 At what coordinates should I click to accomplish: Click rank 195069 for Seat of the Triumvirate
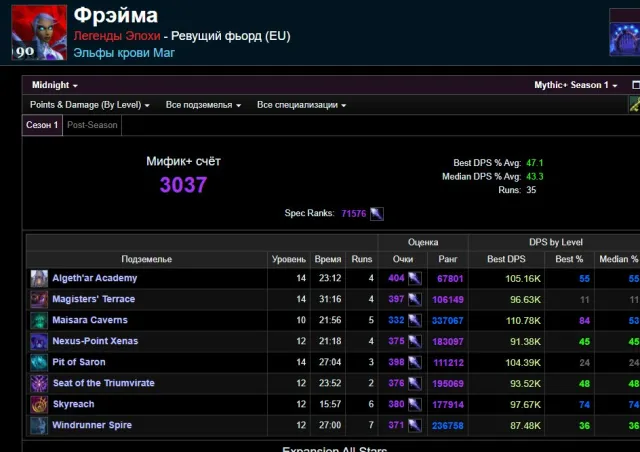[448, 384]
